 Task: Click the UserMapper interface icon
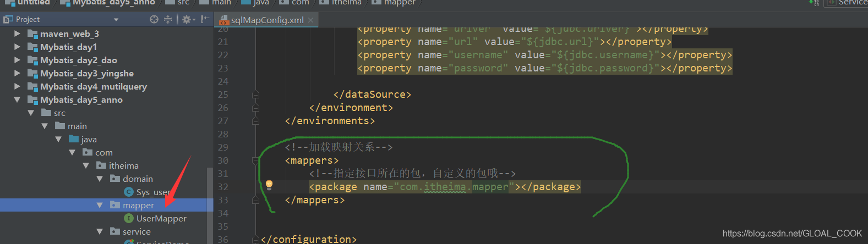129,218
